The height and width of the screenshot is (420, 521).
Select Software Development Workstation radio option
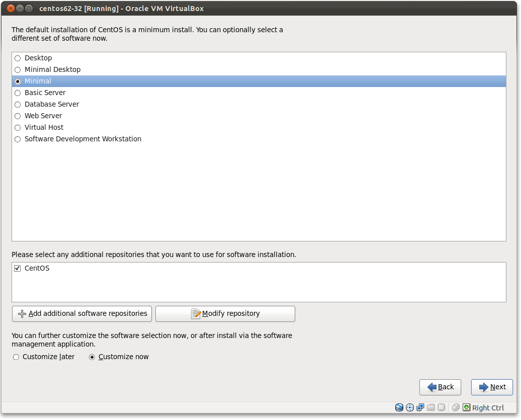point(18,139)
